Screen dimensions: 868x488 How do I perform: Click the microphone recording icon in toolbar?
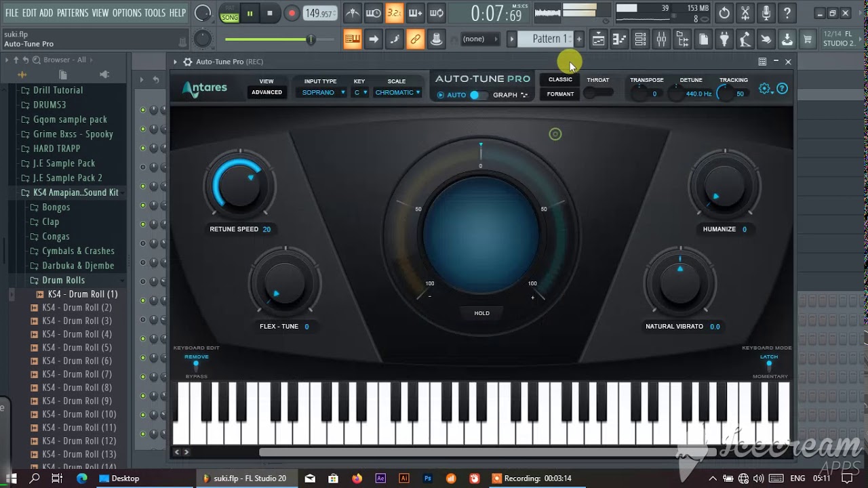pyautogui.click(x=766, y=13)
